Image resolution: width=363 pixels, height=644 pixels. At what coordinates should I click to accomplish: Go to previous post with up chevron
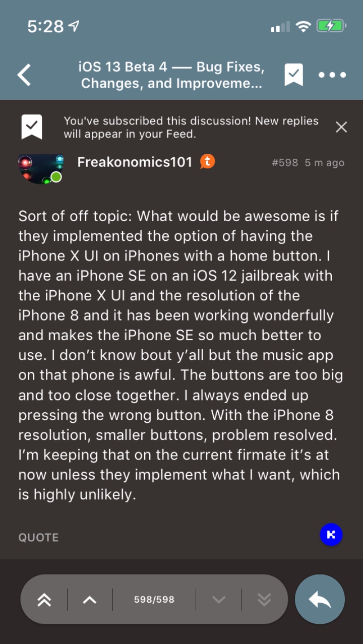[x=89, y=600]
